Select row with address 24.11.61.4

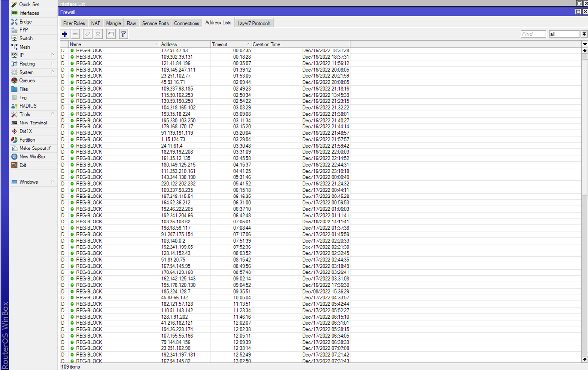click(x=320, y=146)
